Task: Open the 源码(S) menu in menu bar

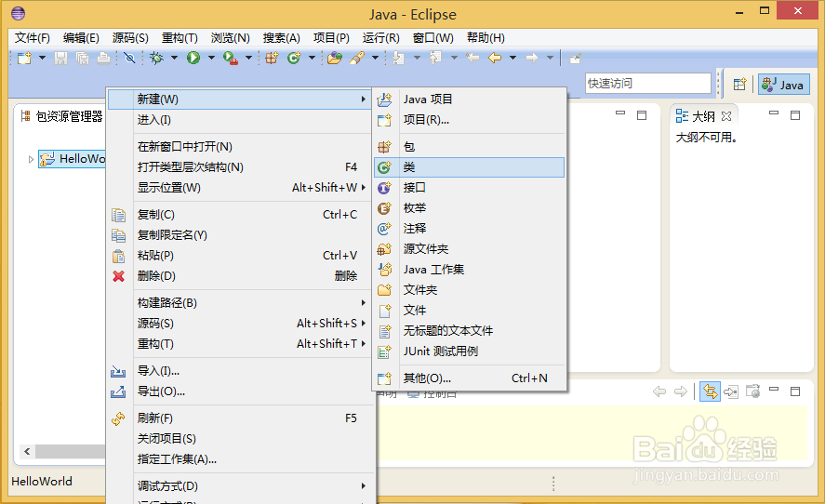Action: pos(130,38)
